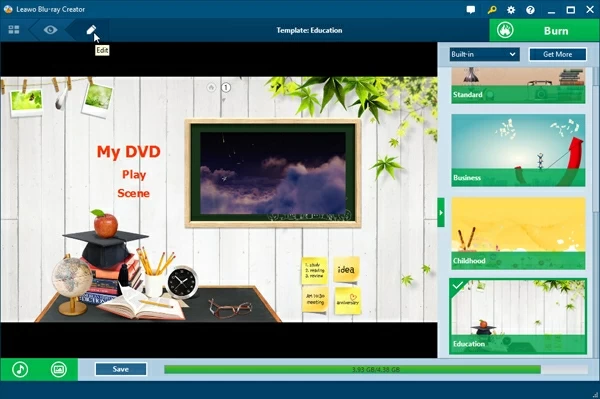Image resolution: width=600 pixels, height=399 pixels.
Task: Open the background music note icon
Action: (20, 370)
